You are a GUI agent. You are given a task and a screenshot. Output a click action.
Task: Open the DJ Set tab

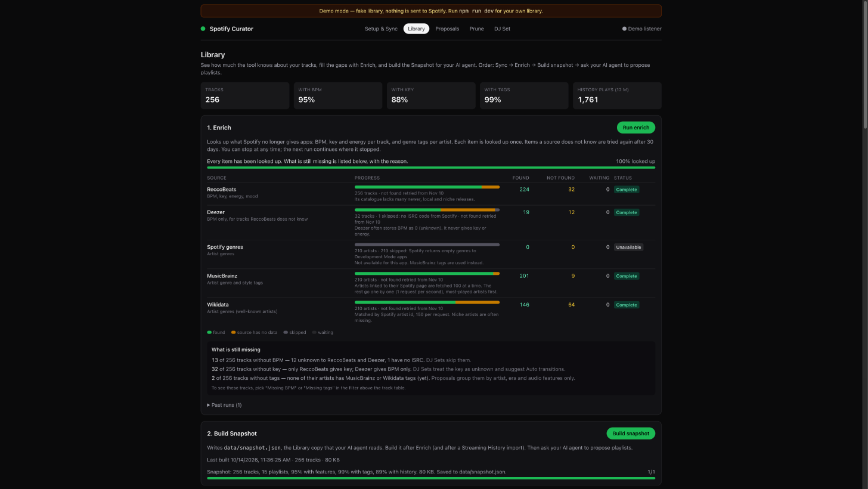(502, 29)
